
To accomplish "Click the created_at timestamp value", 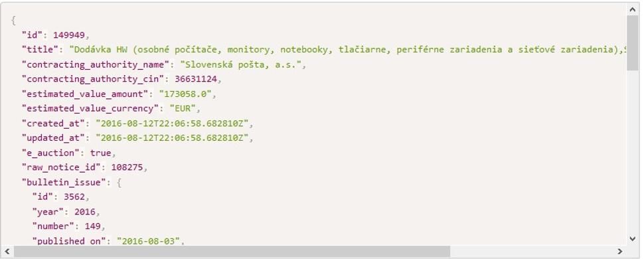I will (172, 124).
